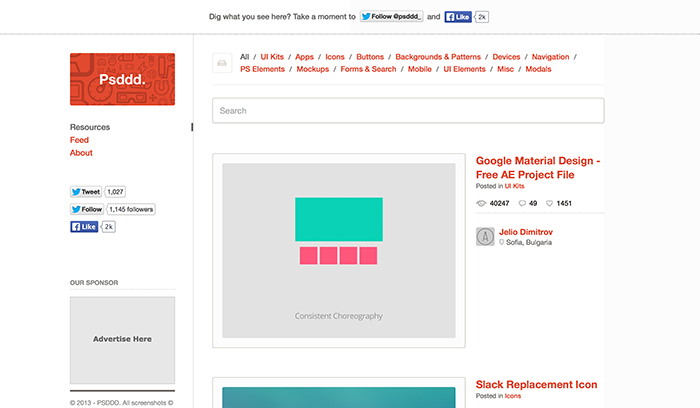Open the About page link
This screenshot has height=408, width=700.
coord(81,153)
